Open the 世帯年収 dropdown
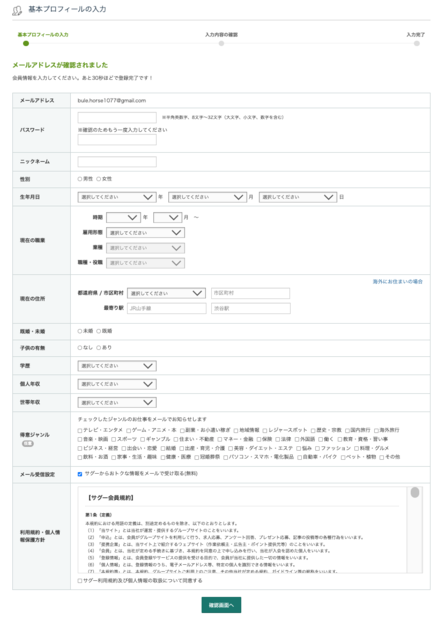 pos(117,403)
